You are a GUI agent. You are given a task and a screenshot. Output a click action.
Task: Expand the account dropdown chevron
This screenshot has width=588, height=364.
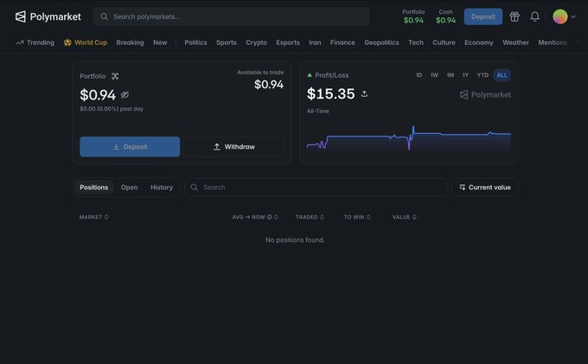pyautogui.click(x=573, y=17)
